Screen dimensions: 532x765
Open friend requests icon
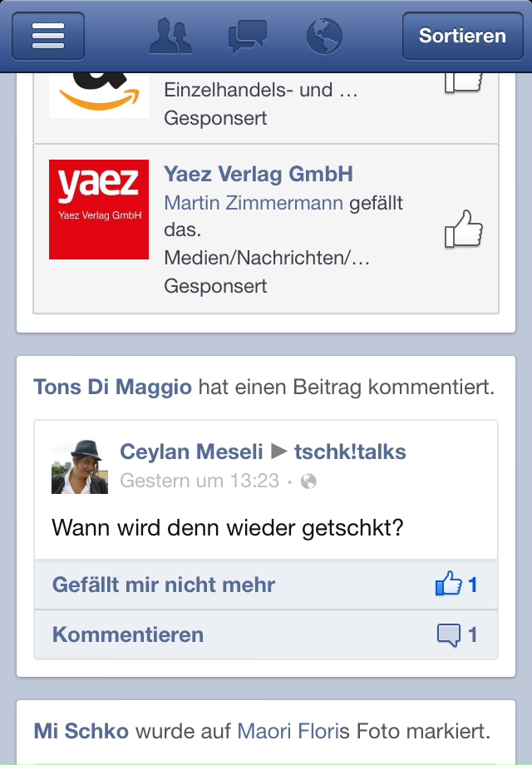pos(170,36)
